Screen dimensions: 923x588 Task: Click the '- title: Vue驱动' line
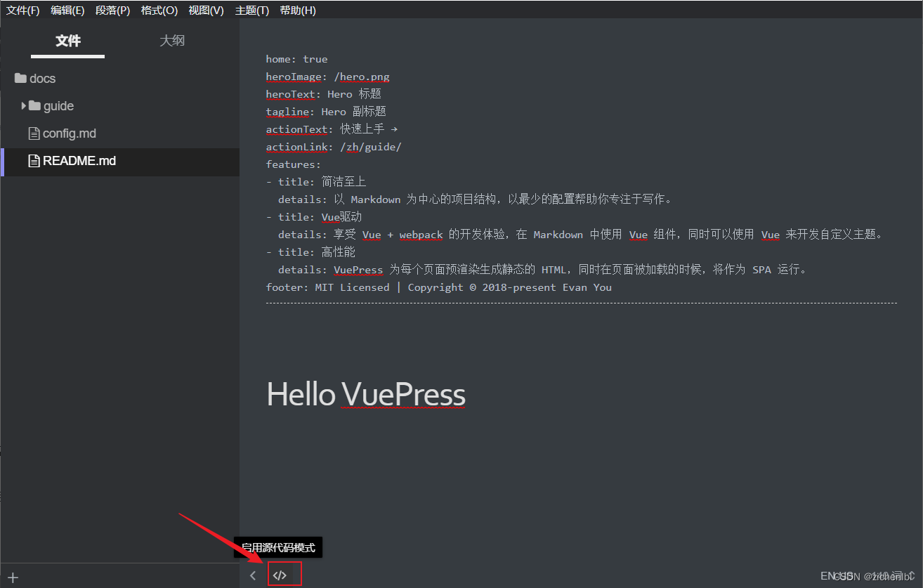314,217
